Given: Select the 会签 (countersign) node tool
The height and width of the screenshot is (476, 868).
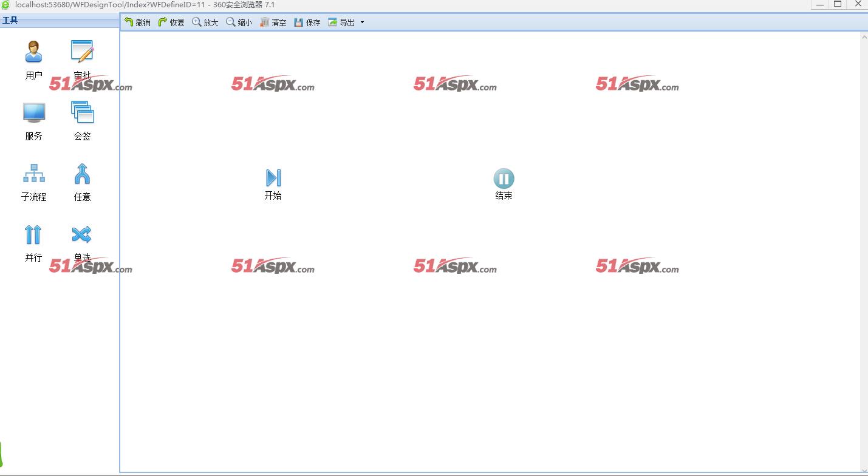Looking at the screenshot, I should coord(82,121).
